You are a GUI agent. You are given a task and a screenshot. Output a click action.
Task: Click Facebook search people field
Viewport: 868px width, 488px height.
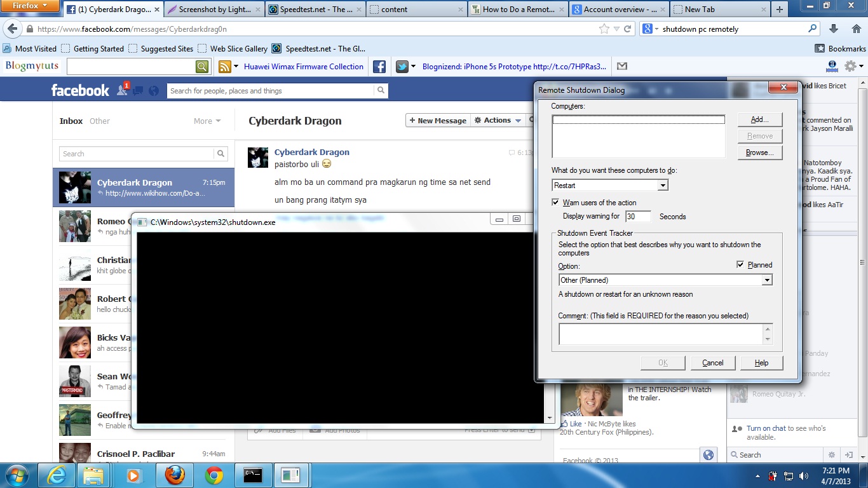[271, 91]
